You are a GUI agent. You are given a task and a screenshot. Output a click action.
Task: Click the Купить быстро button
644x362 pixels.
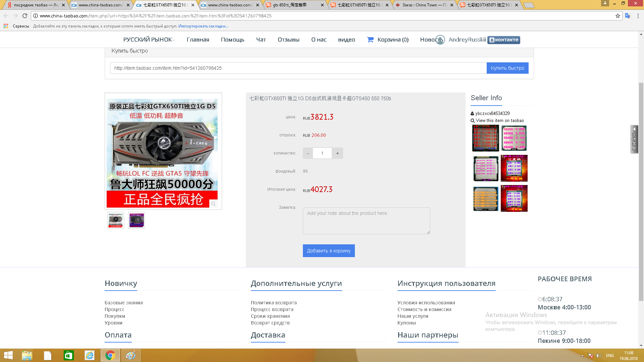(507, 68)
